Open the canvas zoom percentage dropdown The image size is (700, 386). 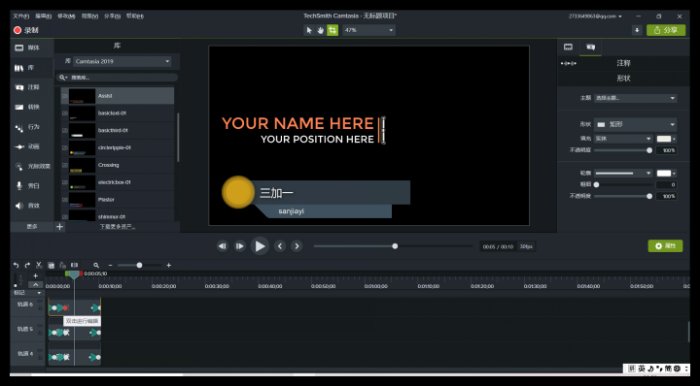pos(369,30)
